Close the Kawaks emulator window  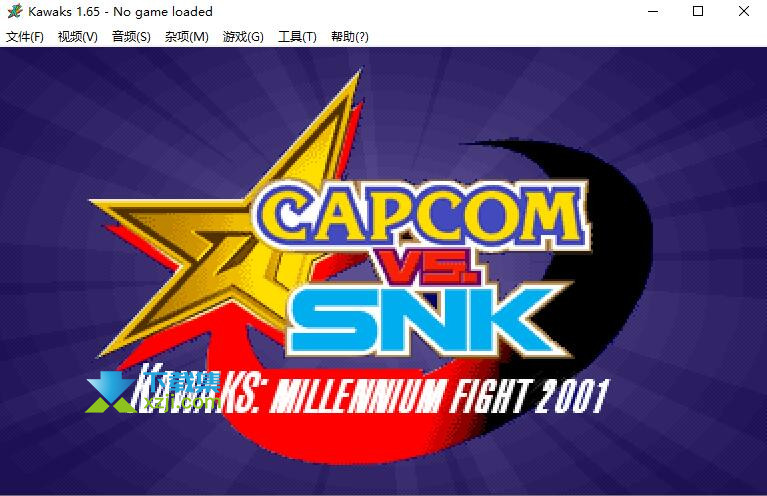[744, 11]
